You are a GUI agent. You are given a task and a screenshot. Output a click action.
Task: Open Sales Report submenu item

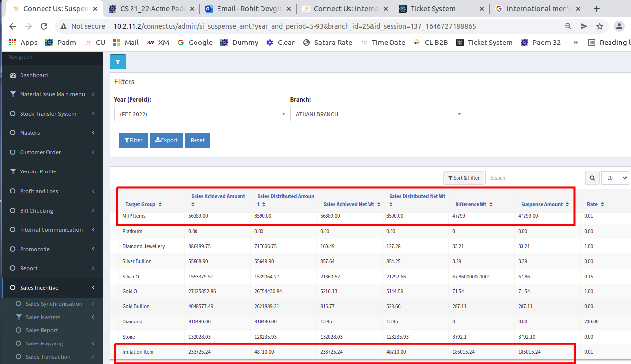click(x=42, y=330)
